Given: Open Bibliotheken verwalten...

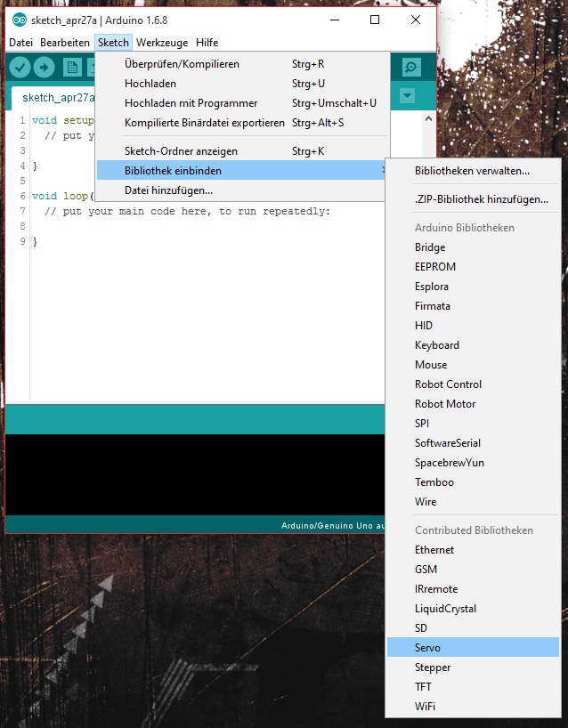Looking at the screenshot, I should click(x=473, y=171).
